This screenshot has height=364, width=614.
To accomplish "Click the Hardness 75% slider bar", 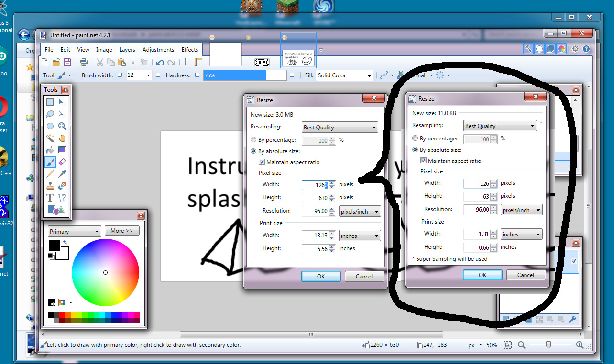I will pos(245,75).
